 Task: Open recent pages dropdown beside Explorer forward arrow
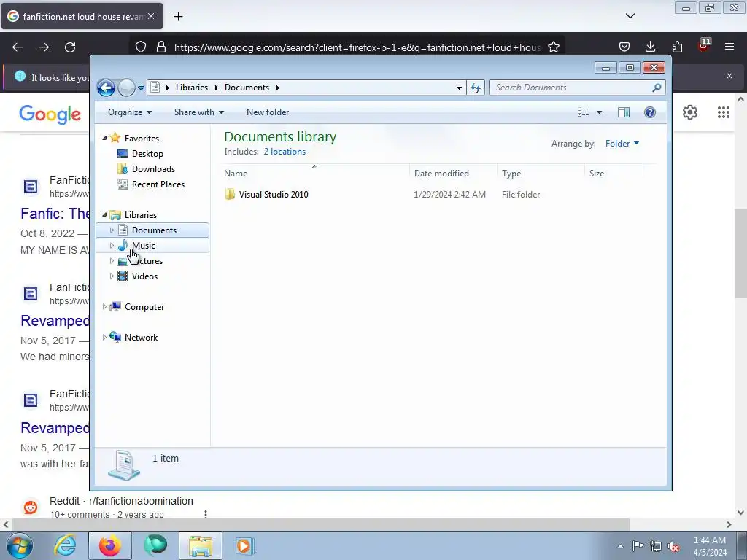[x=141, y=88]
